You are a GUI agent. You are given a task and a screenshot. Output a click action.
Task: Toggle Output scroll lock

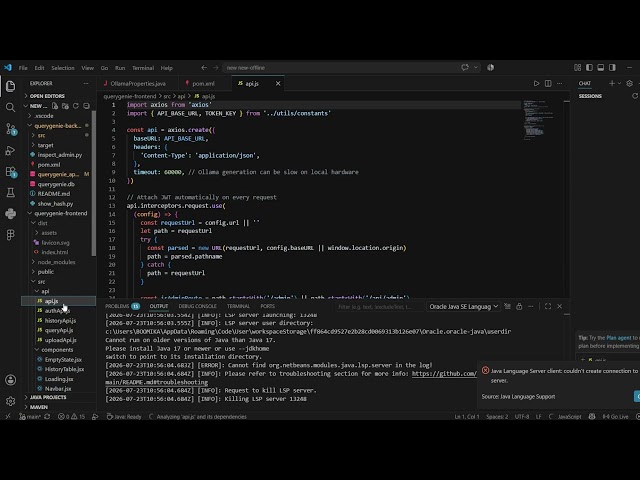(519, 306)
